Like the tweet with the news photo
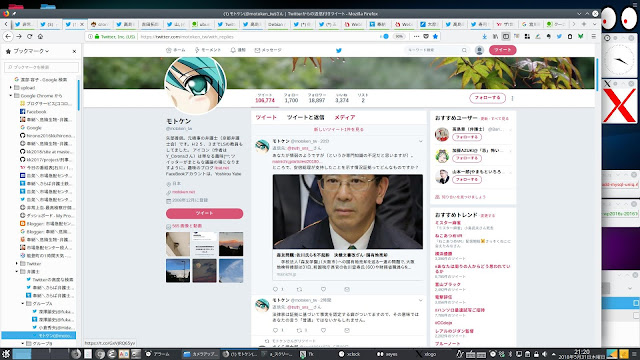 click(323, 289)
